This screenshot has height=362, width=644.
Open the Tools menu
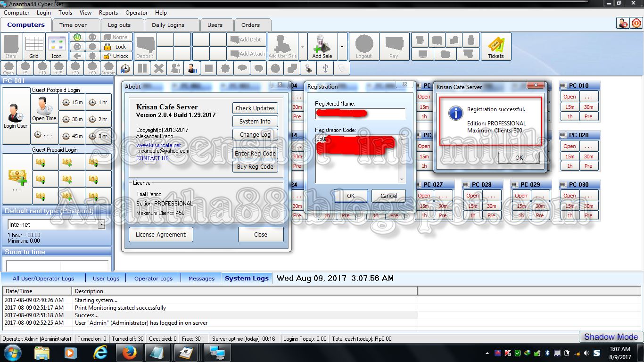pyautogui.click(x=65, y=13)
